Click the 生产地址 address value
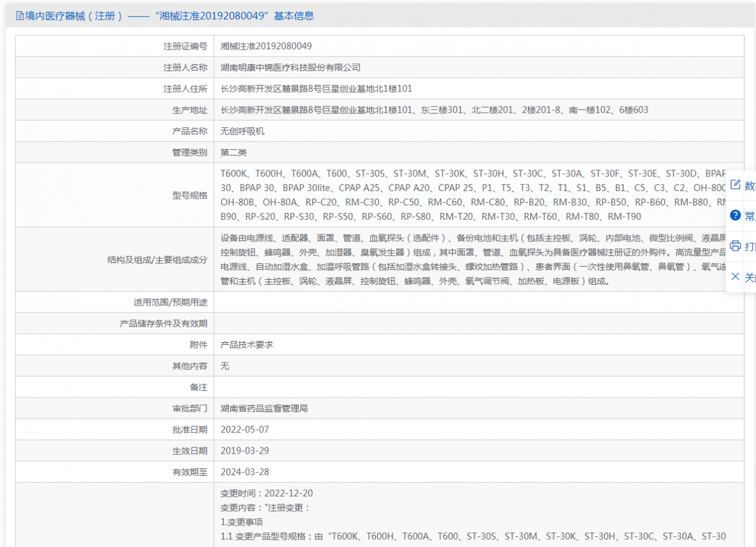756x547 pixels. [434, 110]
